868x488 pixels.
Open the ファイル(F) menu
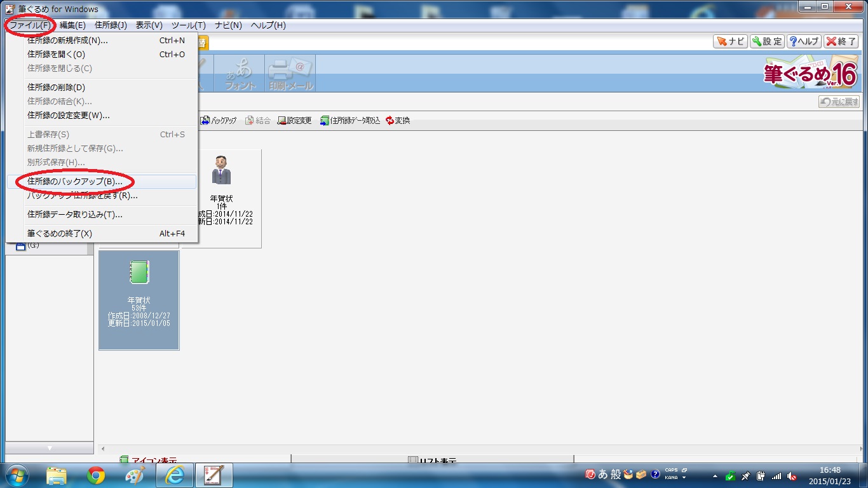point(30,25)
